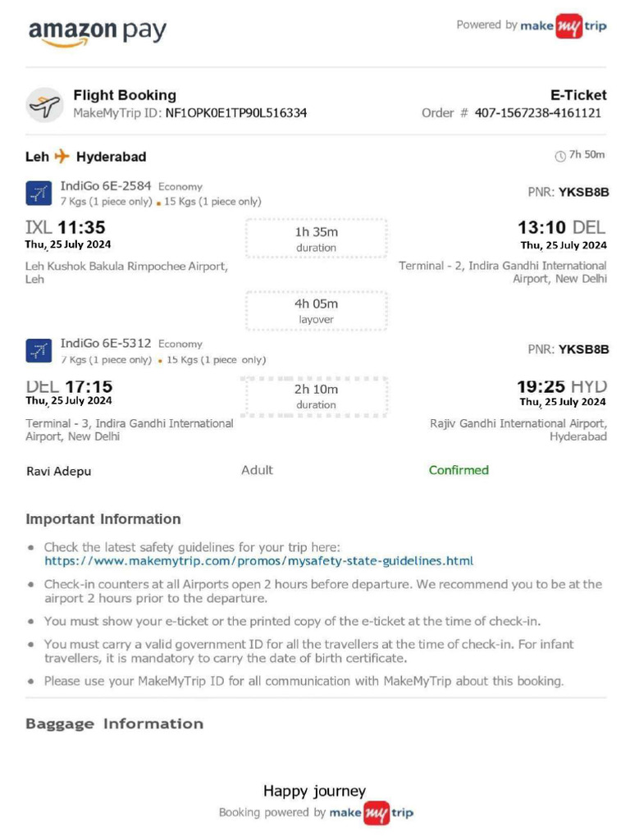The image size is (630, 840).
Task: Click the E-Ticket label
Action: coord(578,95)
